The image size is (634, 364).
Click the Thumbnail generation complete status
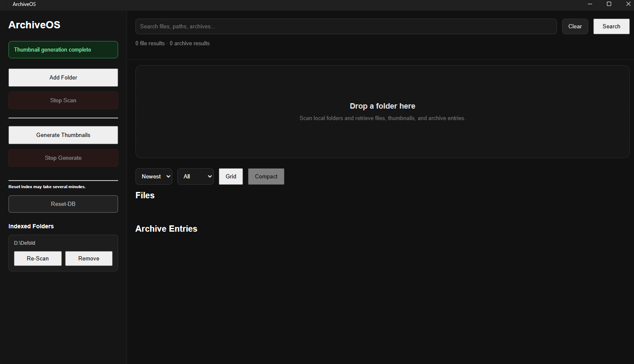coord(63,49)
